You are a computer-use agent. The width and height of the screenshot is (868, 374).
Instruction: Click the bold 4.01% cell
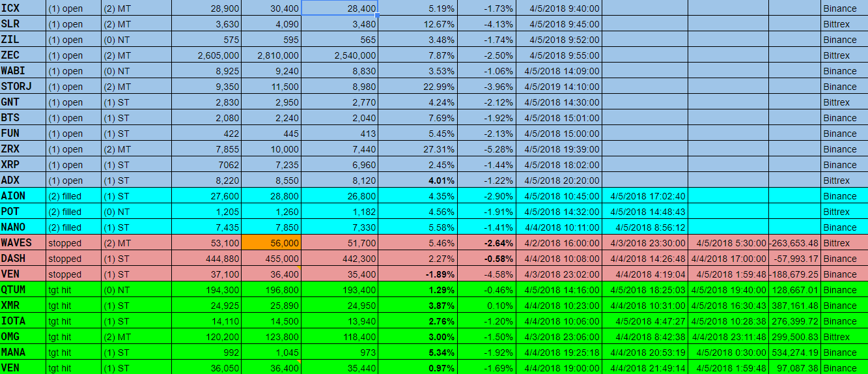417,180
